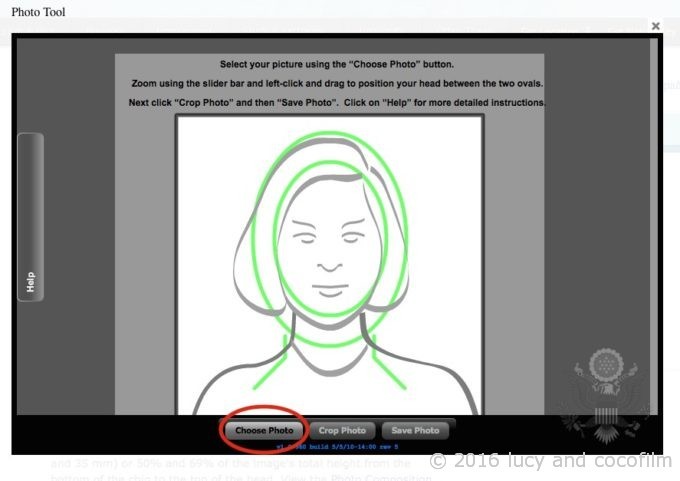The image size is (680, 481).
Task: Click the mouth on the face template
Action: pos(330,287)
